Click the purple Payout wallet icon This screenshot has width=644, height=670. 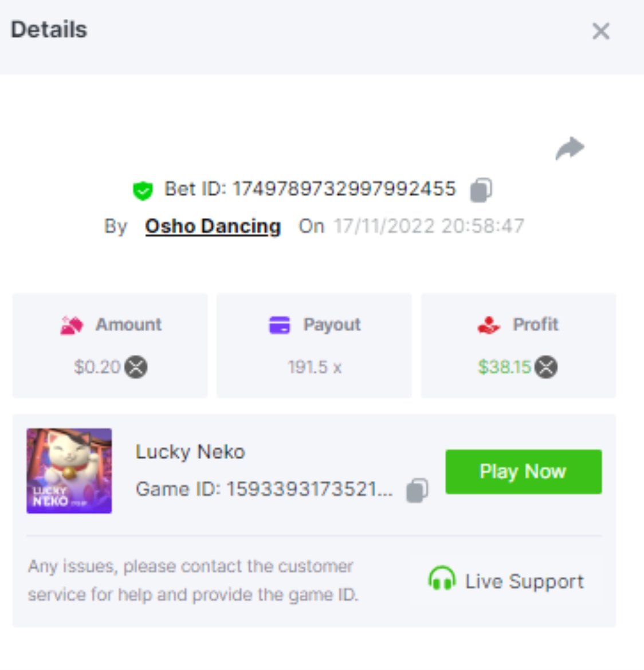pyautogui.click(x=279, y=325)
